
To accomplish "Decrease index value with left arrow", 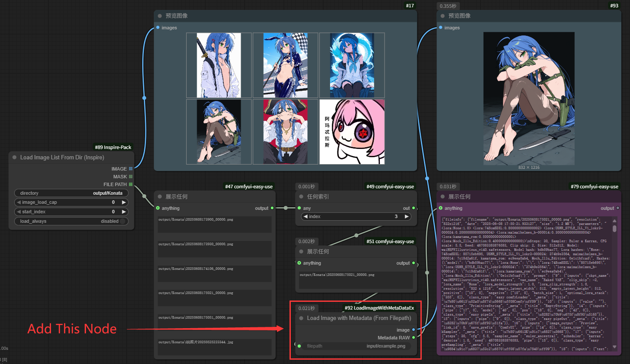I will [x=305, y=216].
